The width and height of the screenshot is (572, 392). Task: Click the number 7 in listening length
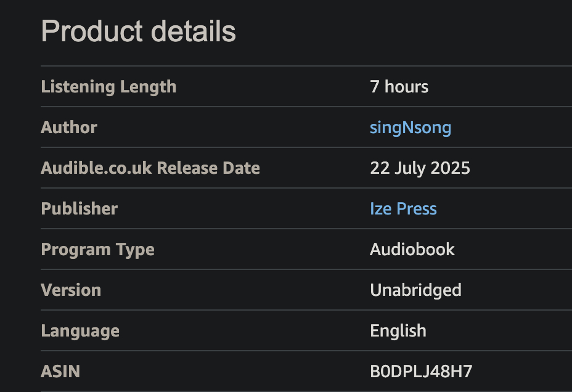(x=375, y=87)
